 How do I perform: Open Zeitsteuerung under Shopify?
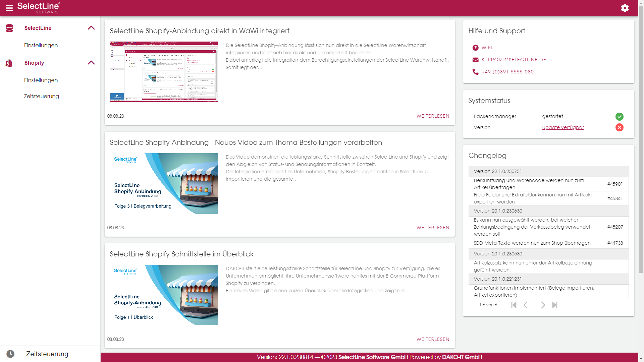42,97
